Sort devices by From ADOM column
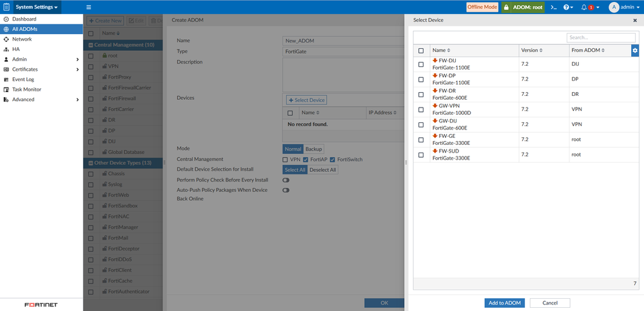Screen dimensions: 644x311 (x=588, y=50)
